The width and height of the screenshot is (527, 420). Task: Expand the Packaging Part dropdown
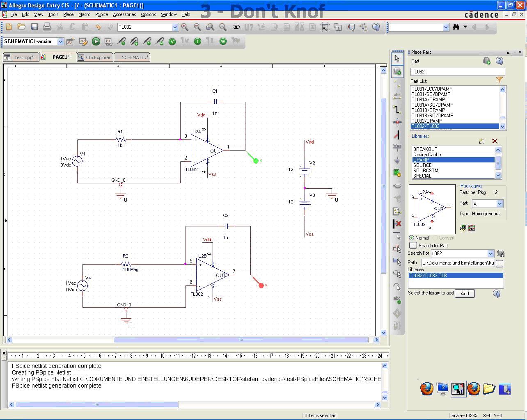pyautogui.click(x=500, y=204)
